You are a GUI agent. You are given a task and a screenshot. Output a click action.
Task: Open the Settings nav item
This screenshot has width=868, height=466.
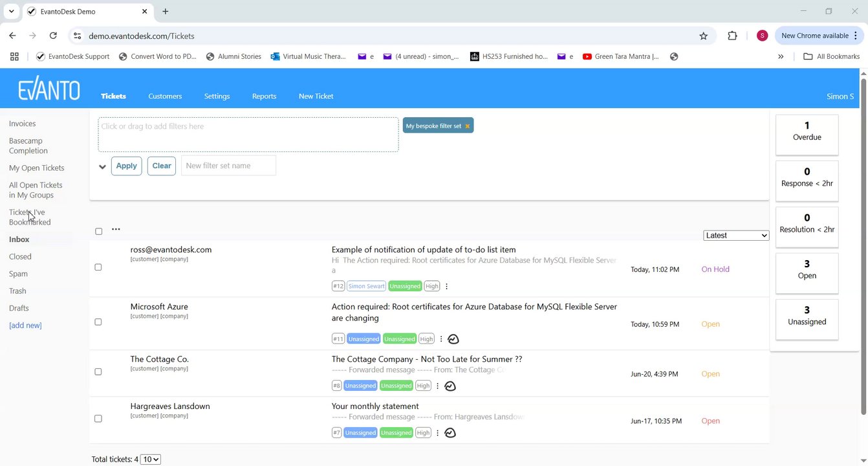[217, 96]
